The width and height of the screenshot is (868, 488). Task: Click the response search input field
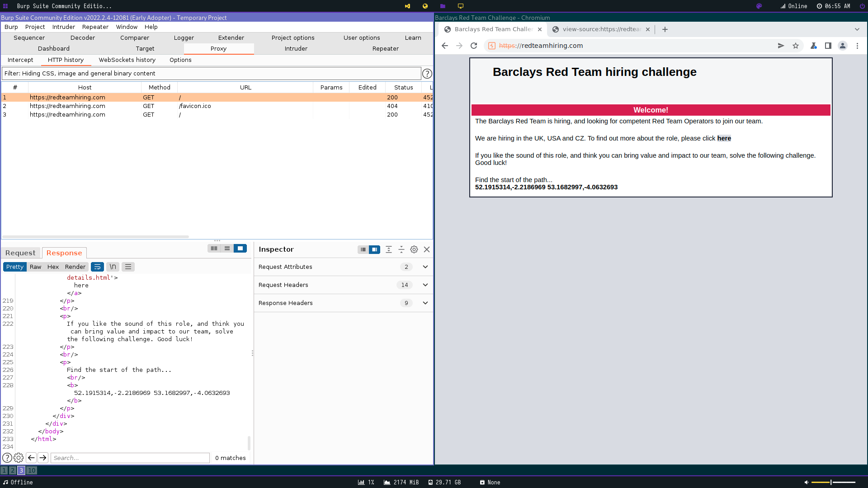(130, 458)
